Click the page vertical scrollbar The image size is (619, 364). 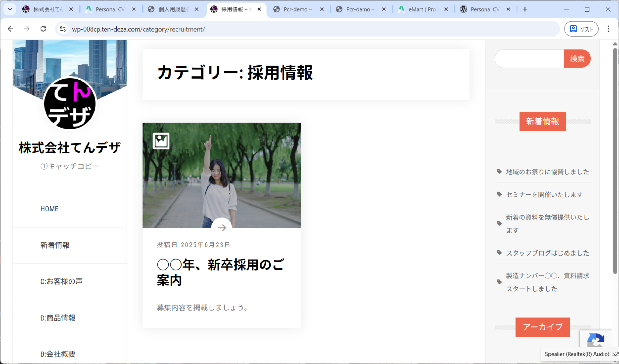(615, 162)
